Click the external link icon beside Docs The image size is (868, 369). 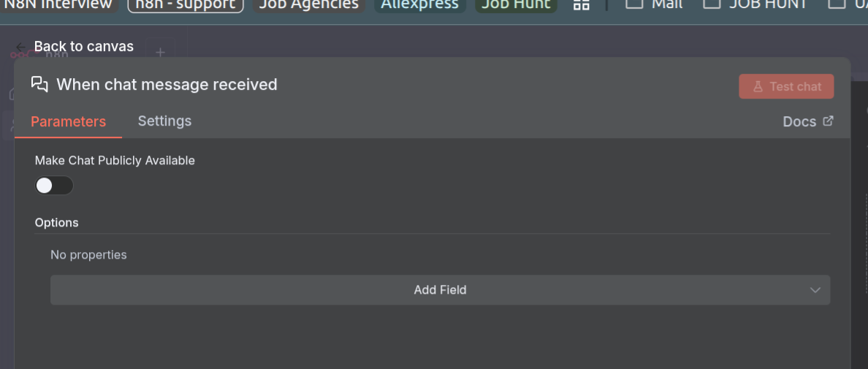tap(828, 121)
